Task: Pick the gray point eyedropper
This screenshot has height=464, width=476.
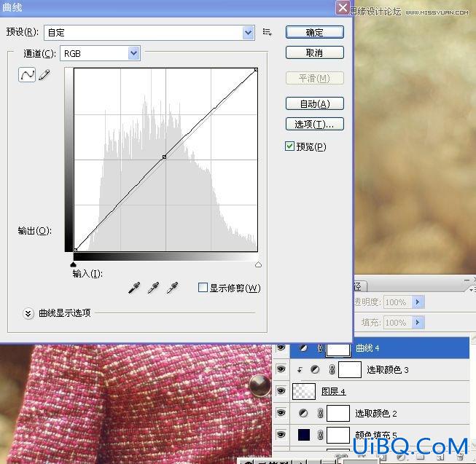Action: pos(153,288)
